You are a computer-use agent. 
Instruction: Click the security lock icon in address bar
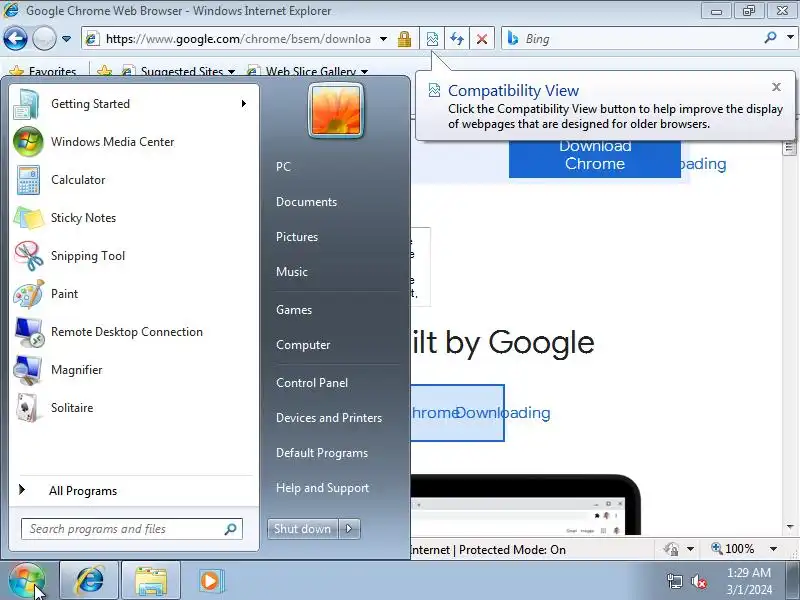(404, 39)
